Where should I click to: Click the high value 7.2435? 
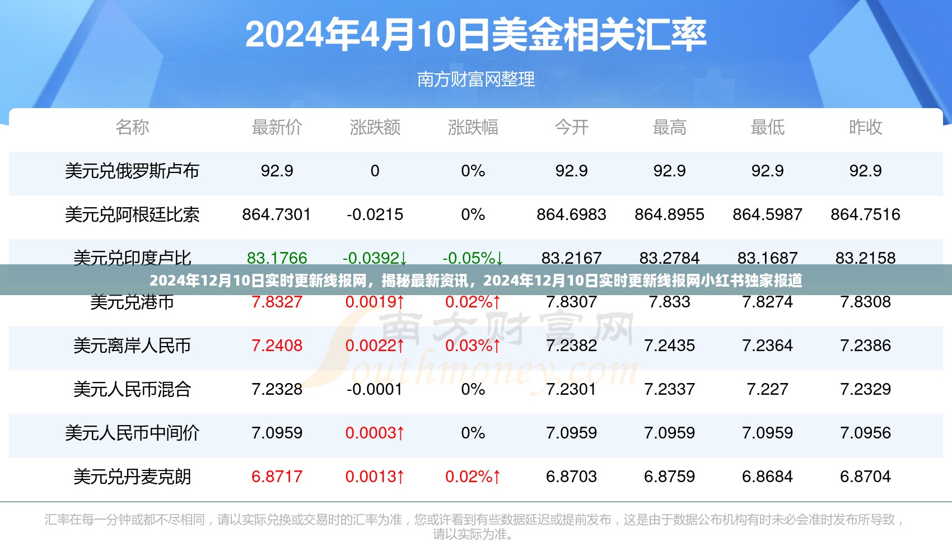tap(669, 346)
